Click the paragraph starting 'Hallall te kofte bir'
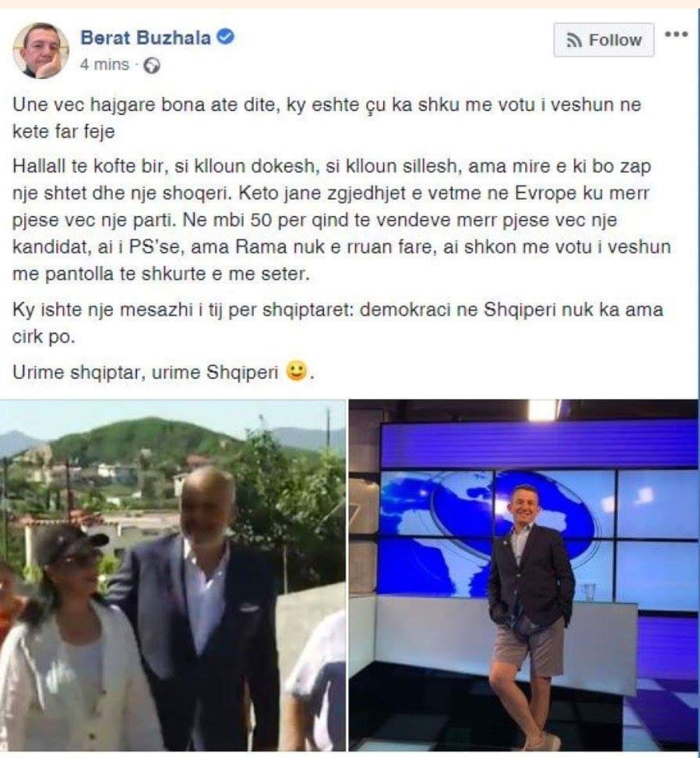Image resolution: width=700 pixels, height=758 pixels. point(341,220)
